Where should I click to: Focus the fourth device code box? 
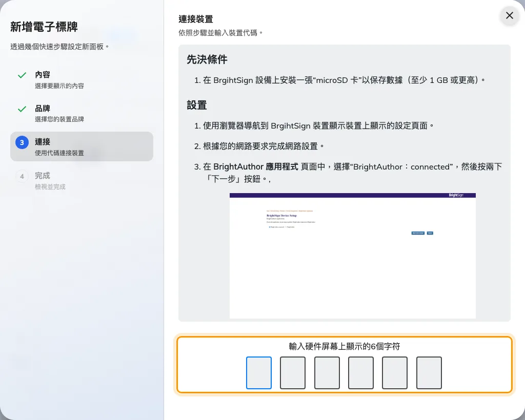[361, 373]
